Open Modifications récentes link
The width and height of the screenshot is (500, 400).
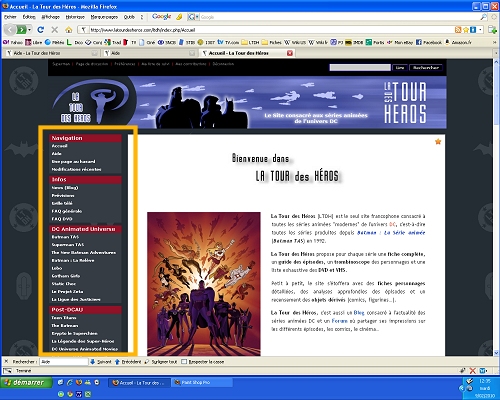click(76, 169)
